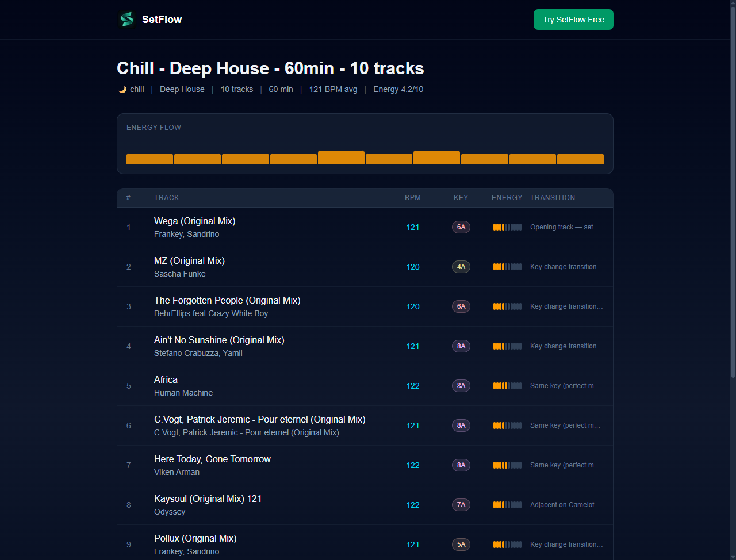The height and width of the screenshot is (560, 736).
Task: Click the 7A key badge on Kaysoul
Action: [461, 504]
